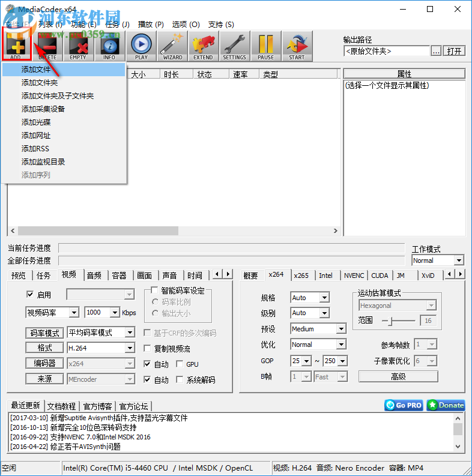Screen dimensions: 472x476
Task: Click file list scroll-right arrow
Action: click(335, 230)
